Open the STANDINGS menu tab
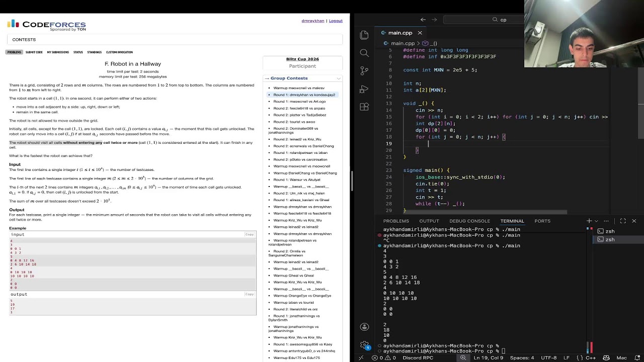The height and width of the screenshot is (362, 644). tap(95, 52)
